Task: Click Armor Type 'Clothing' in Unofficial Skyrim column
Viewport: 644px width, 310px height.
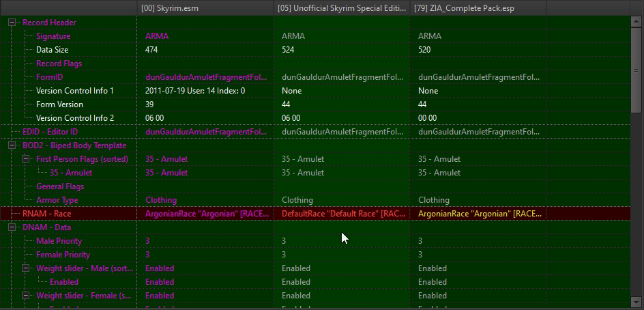Action: coord(297,200)
